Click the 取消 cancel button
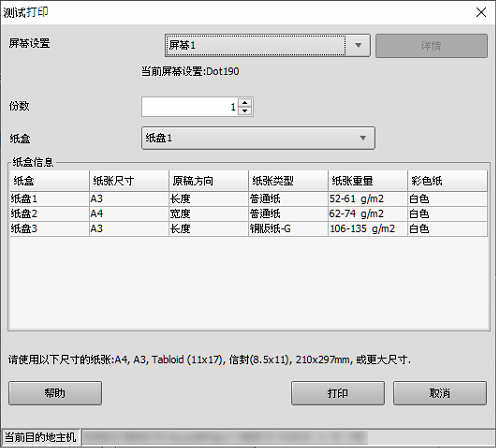This screenshot has width=496, height=448. [x=440, y=393]
